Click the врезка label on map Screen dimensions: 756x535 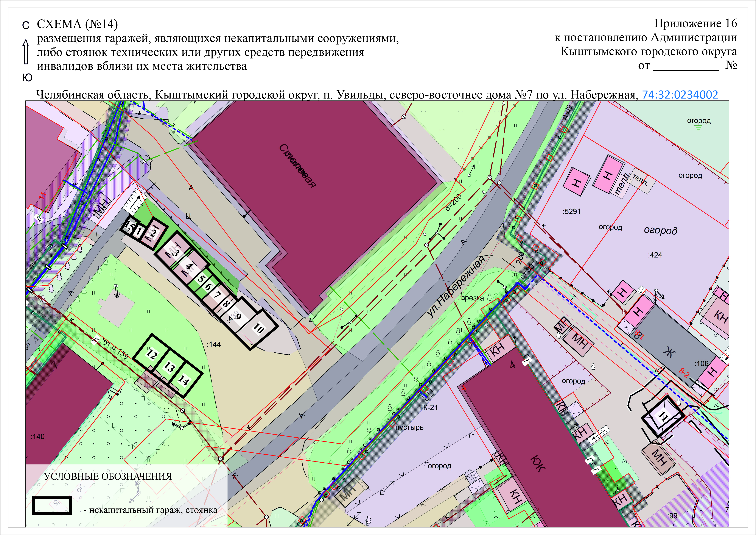(x=472, y=298)
